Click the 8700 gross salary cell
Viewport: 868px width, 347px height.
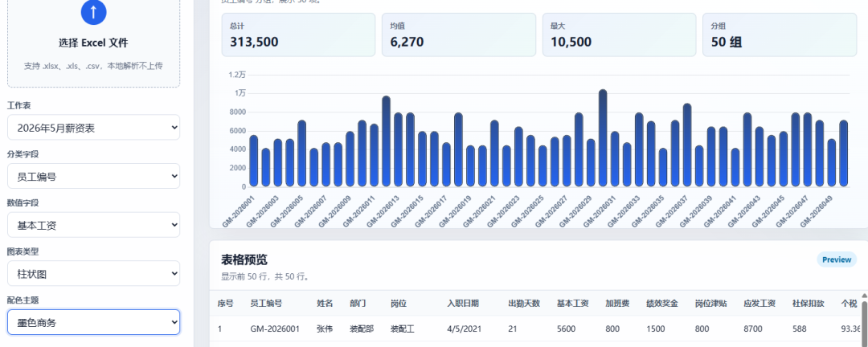753,329
